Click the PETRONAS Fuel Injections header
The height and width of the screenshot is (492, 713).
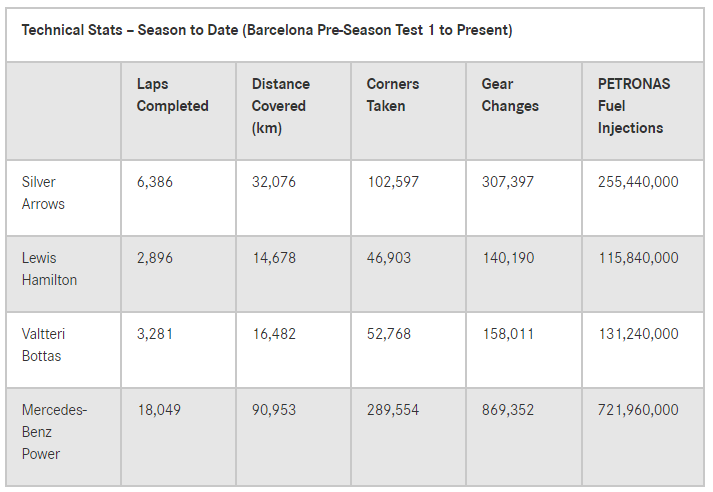point(634,106)
